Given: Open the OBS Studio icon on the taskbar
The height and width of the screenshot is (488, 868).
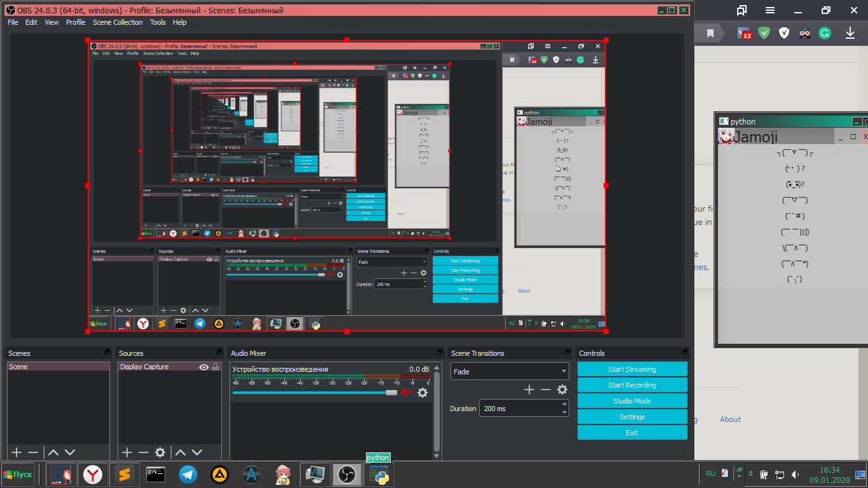Looking at the screenshot, I should coord(346,474).
